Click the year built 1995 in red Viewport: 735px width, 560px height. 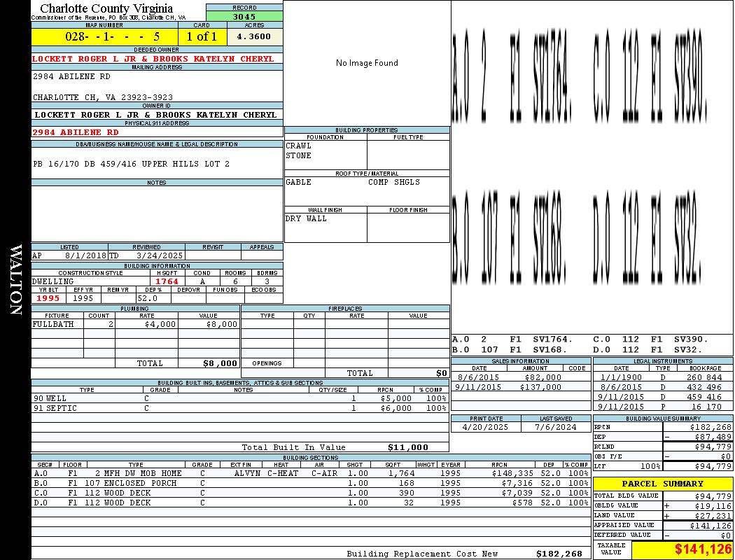point(48,298)
